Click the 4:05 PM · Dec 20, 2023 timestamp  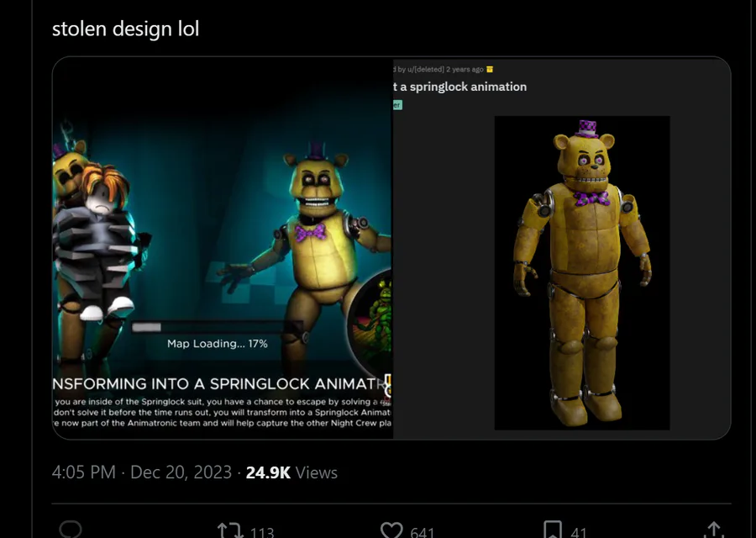(142, 472)
